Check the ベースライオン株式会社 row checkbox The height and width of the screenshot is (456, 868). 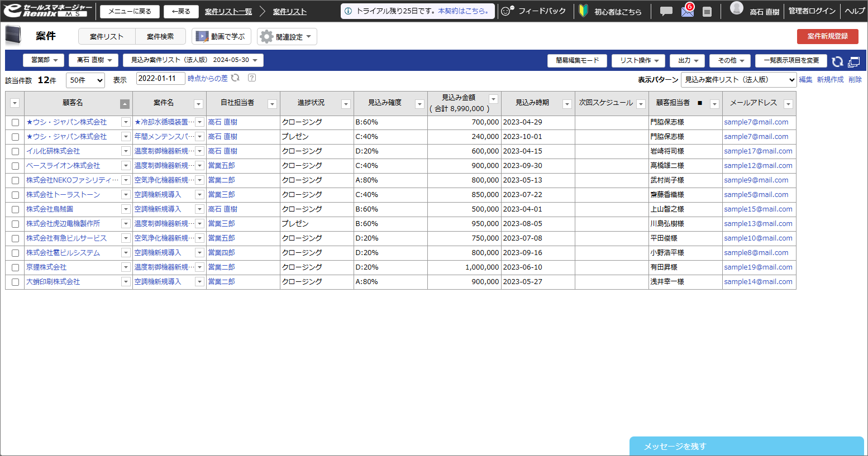click(x=15, y=166)
